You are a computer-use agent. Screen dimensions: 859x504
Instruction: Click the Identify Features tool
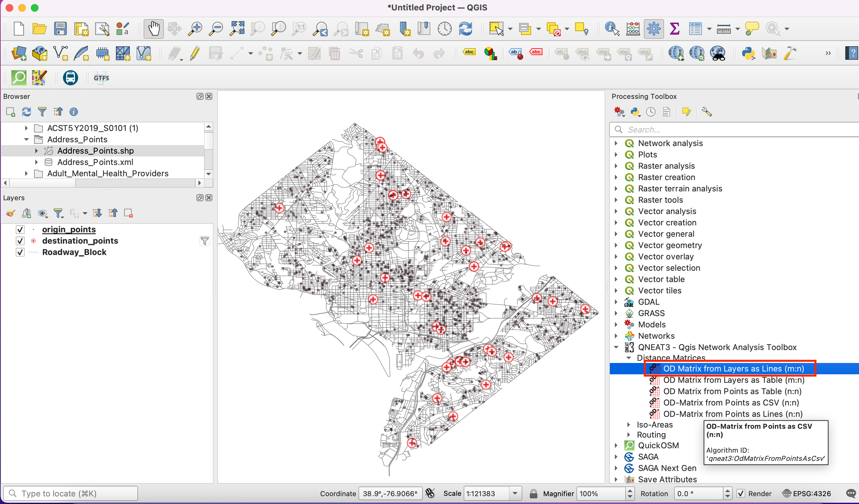pos(612,29)
